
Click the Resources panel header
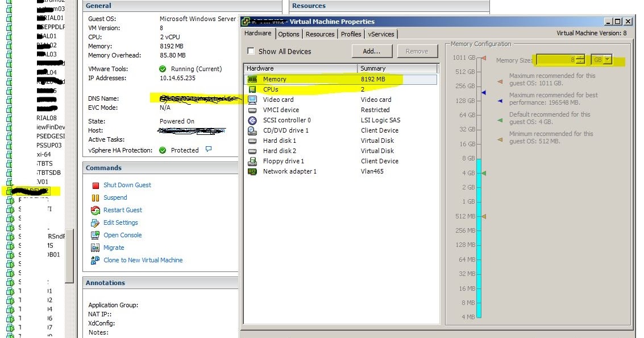(x=389, y=6)
